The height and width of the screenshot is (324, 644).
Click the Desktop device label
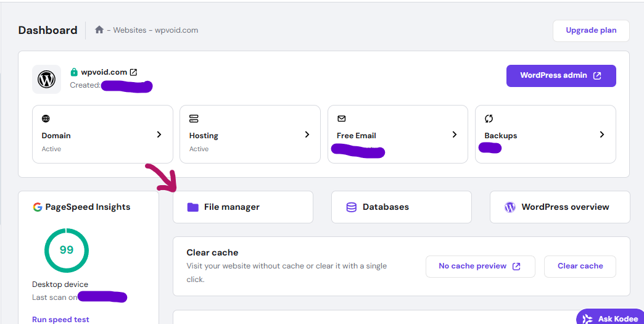click(60, 284)
